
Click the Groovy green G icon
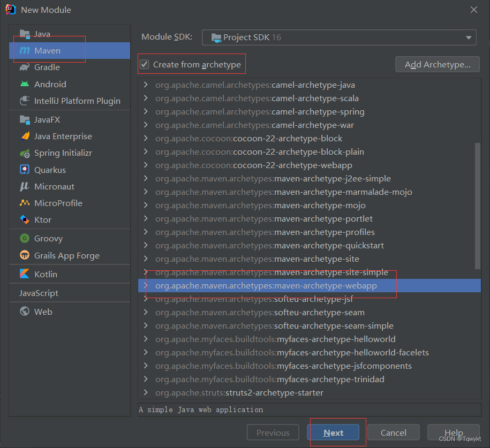(25, 238)
